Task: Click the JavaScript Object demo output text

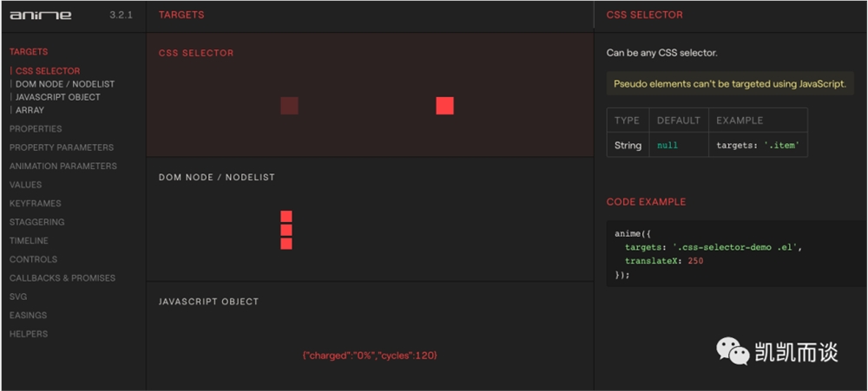Action: 370,355
